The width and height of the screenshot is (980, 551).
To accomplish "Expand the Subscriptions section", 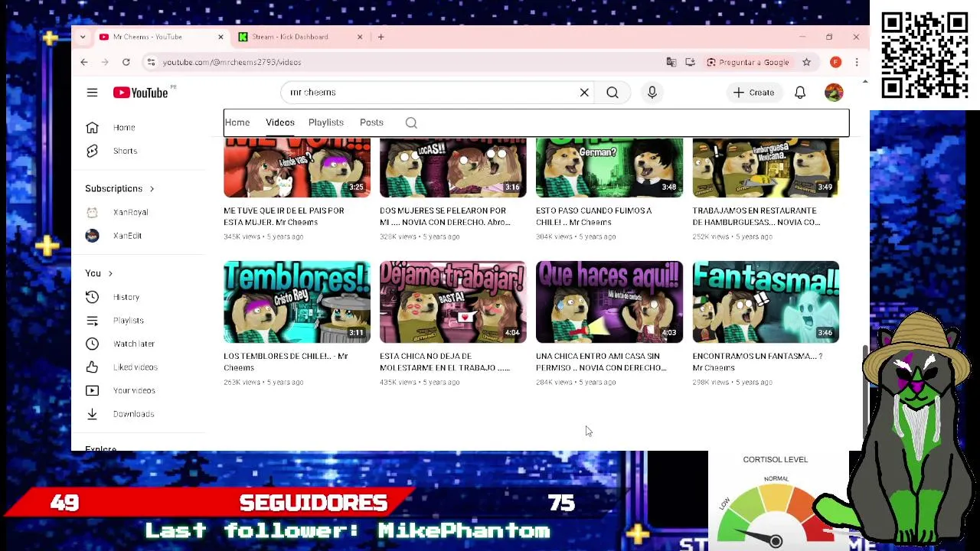I will [x=119, y=188].
